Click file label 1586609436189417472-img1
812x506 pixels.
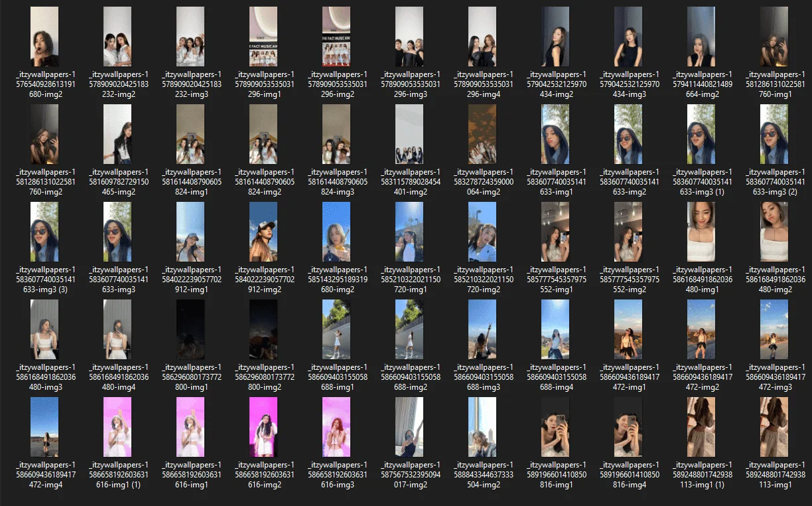(x=628, y=378)
